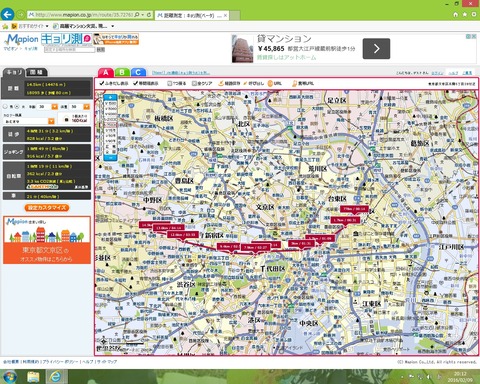Viewport: 480px width, 384px height.
Task: Click the orange URL icon in toolbar
Action: click(x=270, y=83)
